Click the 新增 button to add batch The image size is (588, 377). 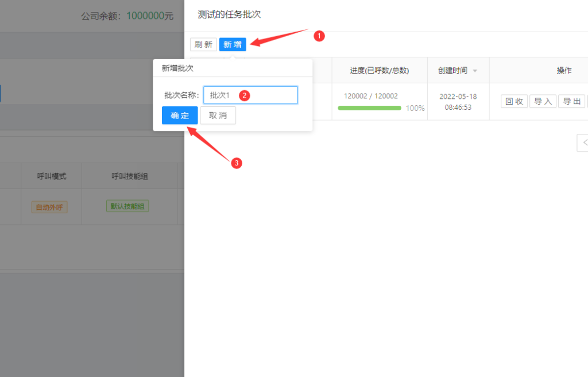click(x=233, y=44)
